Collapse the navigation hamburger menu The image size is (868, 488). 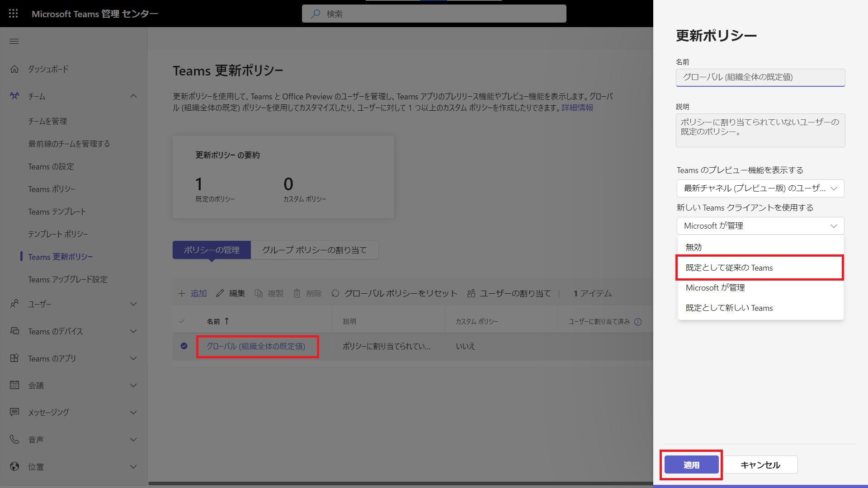(x=14, y=42)
